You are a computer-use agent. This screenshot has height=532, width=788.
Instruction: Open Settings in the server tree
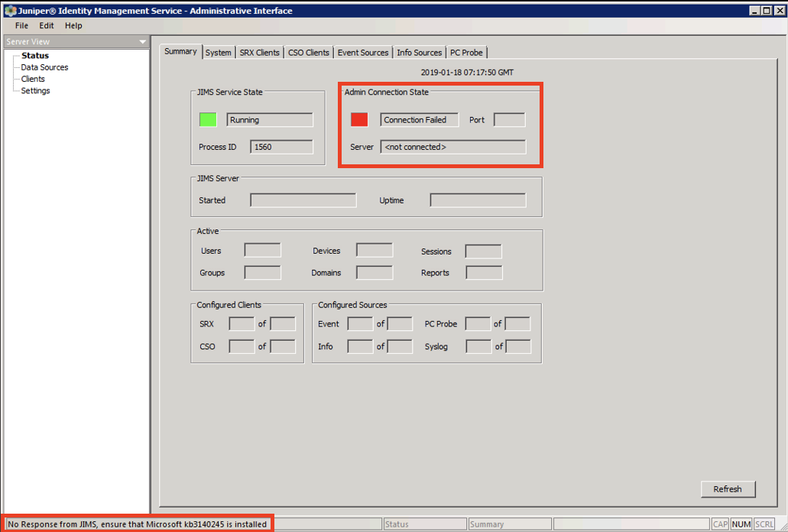[35, 90]
